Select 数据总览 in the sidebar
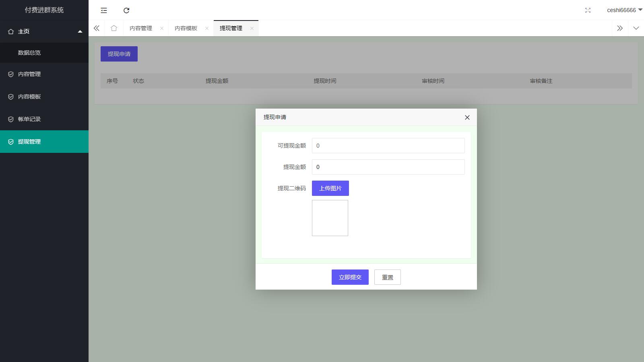Screen dimensions: 644x362 tap(29, 53)
